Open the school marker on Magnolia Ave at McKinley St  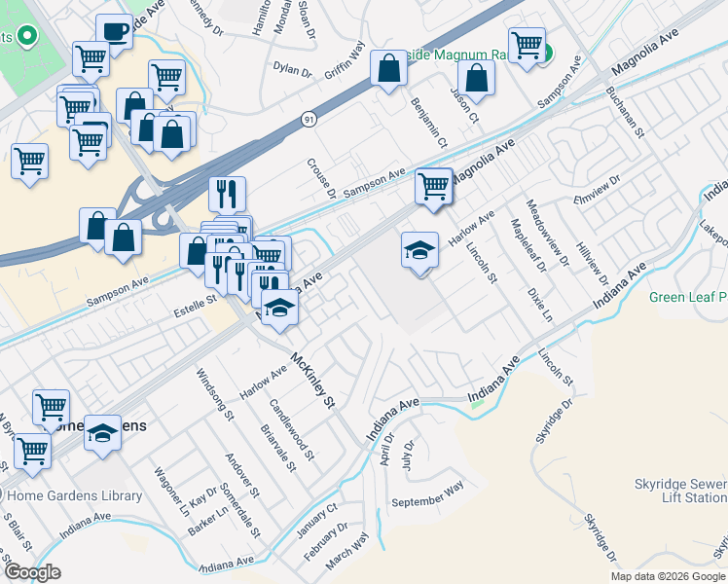click(279, 310)
